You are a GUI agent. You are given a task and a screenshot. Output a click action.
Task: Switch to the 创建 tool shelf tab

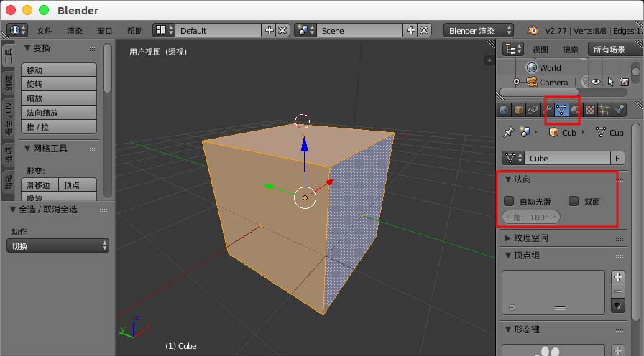point(8,84)
